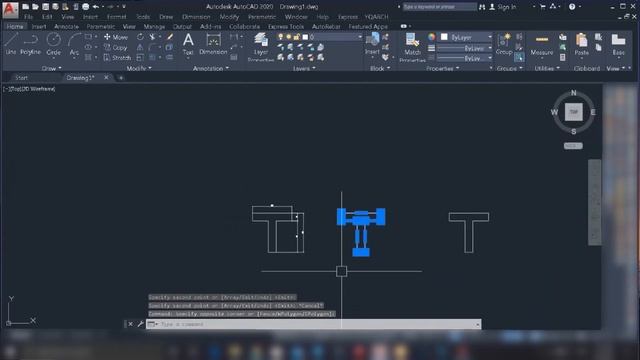The width and height of the screenshot is (640, 360).
Task: Switch to the Express Tools ribbon tab
Action: click(286, 27)
